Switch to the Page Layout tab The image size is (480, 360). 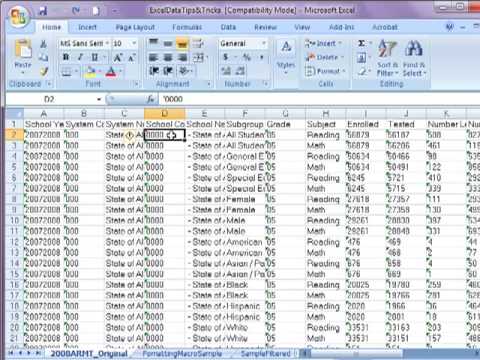coord(135,27)
